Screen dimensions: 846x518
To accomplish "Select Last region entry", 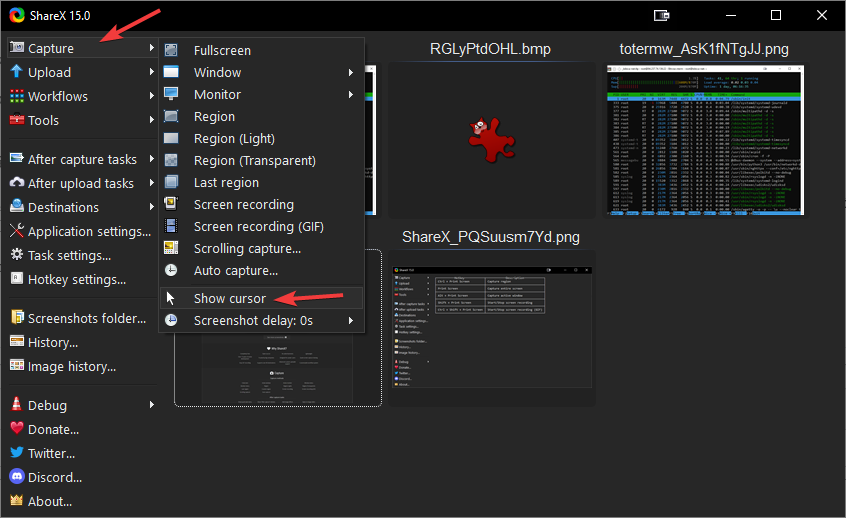I will point(226,183).
